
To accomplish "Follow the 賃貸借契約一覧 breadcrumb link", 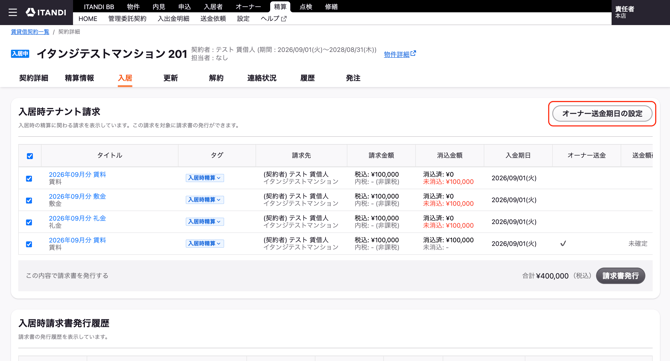I will (30, 32).
